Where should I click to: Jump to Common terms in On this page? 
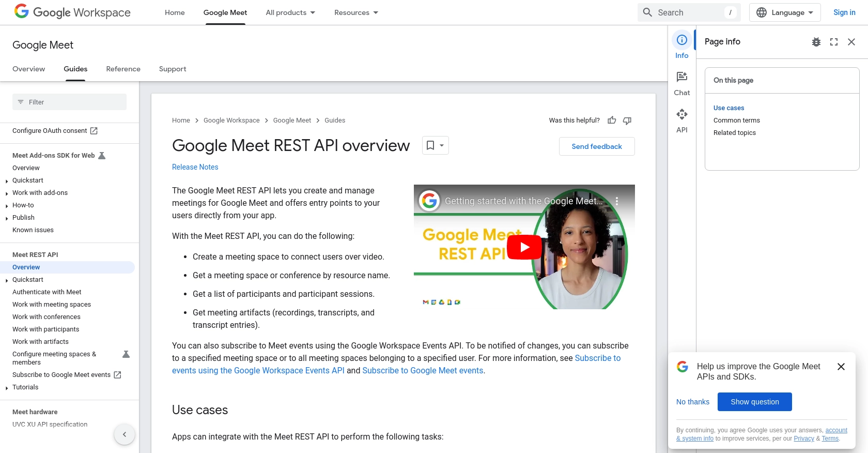pyautogui.click(x=737, y=120)
